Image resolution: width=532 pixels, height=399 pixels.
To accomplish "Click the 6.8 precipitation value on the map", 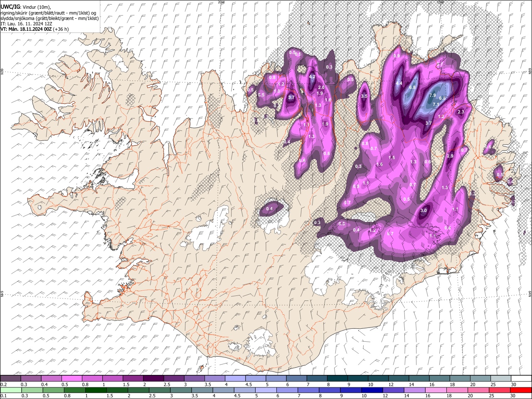I will (412, 88).
